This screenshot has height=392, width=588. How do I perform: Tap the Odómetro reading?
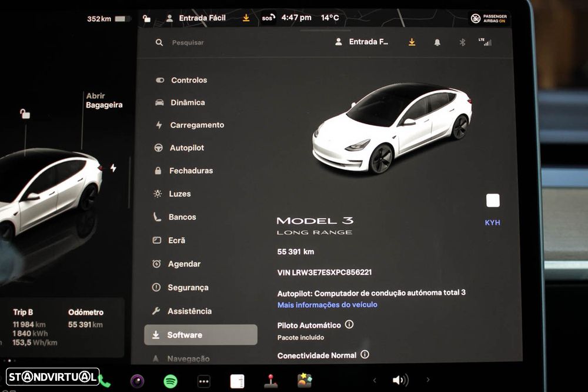(x=85, y=318)
